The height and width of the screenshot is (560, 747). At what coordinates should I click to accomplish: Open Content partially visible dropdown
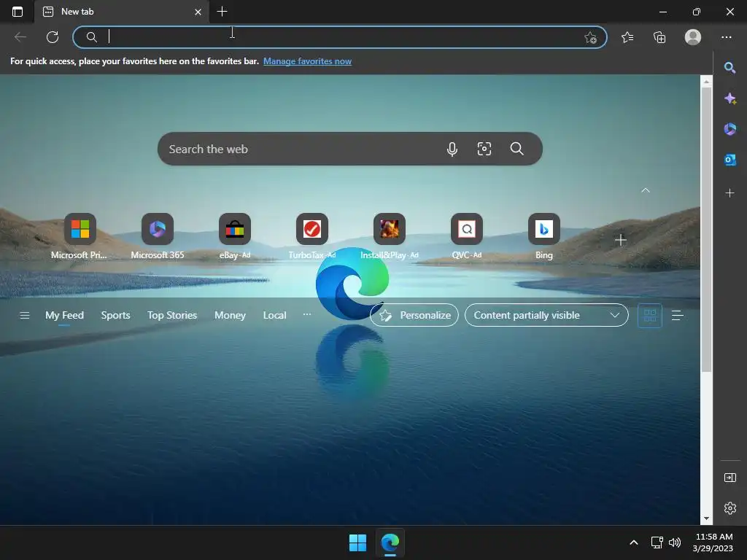[546, 315]
